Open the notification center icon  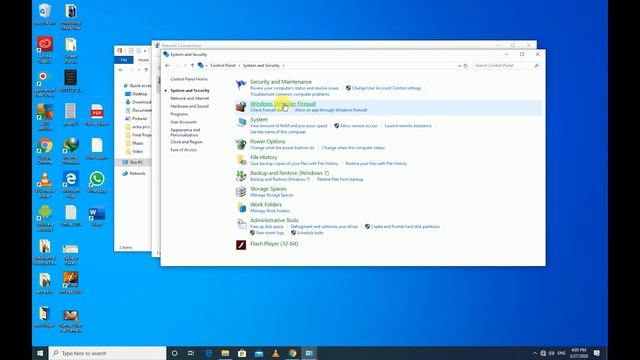597,353
